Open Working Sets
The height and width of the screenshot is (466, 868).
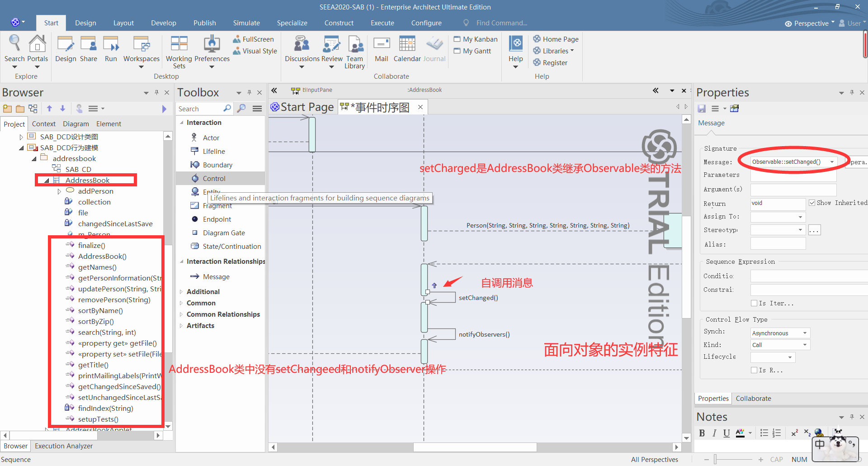(179, 52)
